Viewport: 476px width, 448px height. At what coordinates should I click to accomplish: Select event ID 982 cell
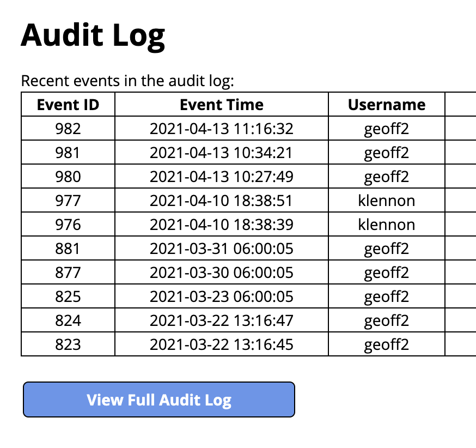pyautogui.click(x=68, y=129)
